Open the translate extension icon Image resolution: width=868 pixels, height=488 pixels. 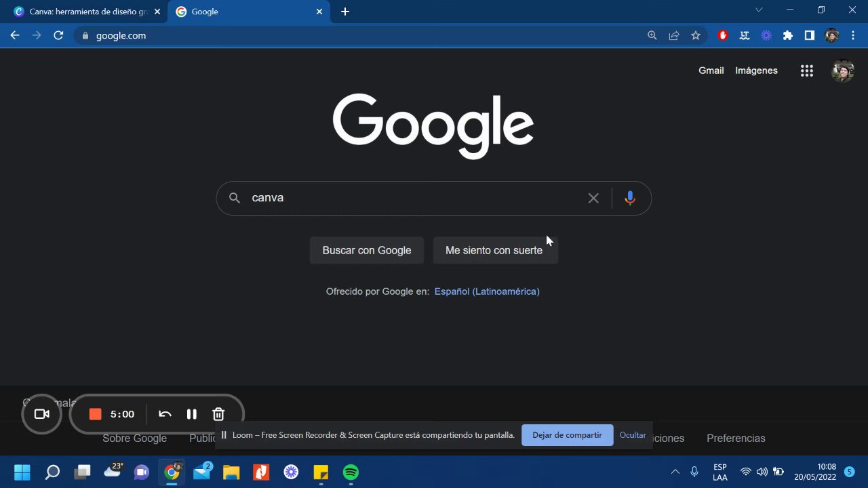pos(745,35)
